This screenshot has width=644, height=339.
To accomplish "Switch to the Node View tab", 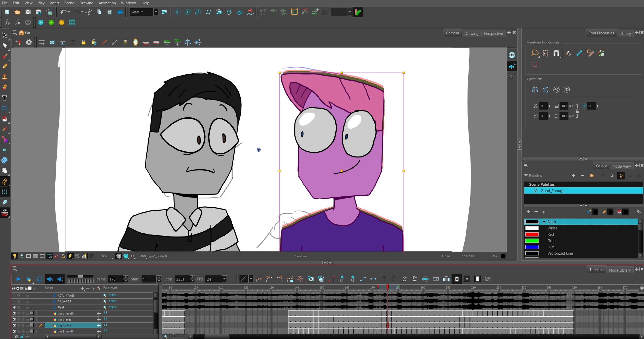I will click(621, 166).
